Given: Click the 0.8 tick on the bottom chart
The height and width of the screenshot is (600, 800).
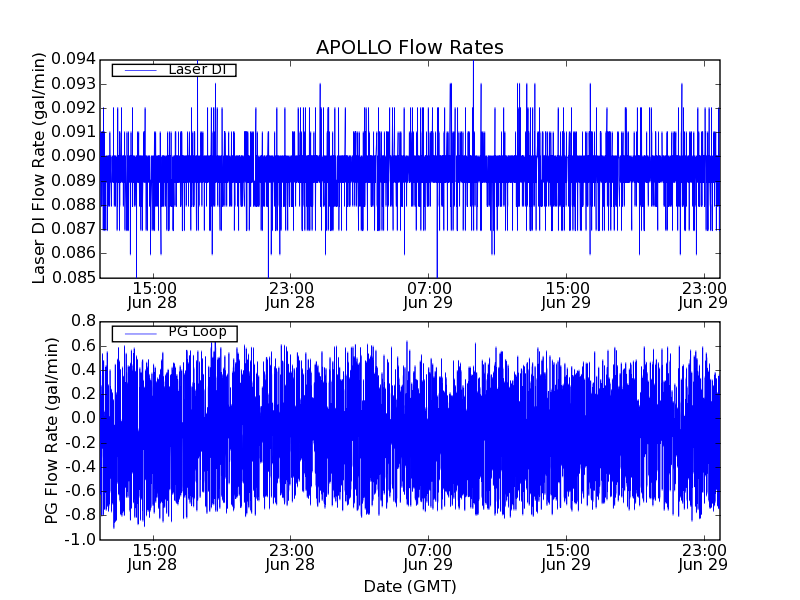Looking at the screenshot, I should [x=83, y=322].
